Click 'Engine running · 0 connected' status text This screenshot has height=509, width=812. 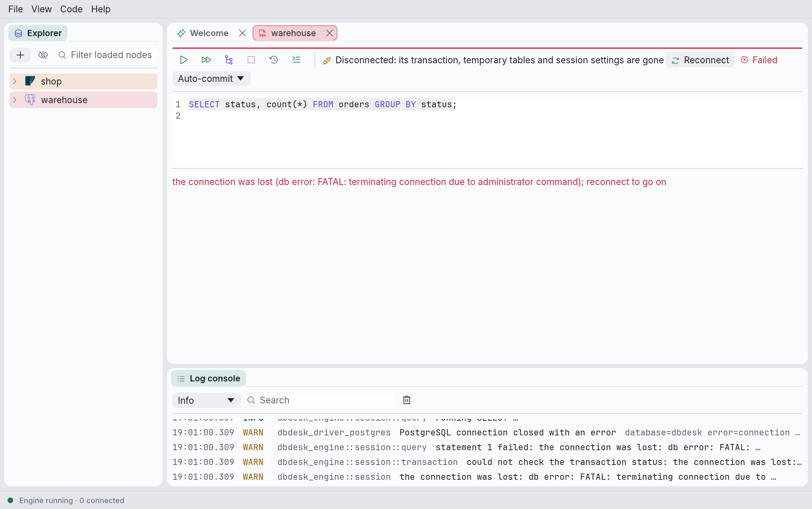(72, 500)
